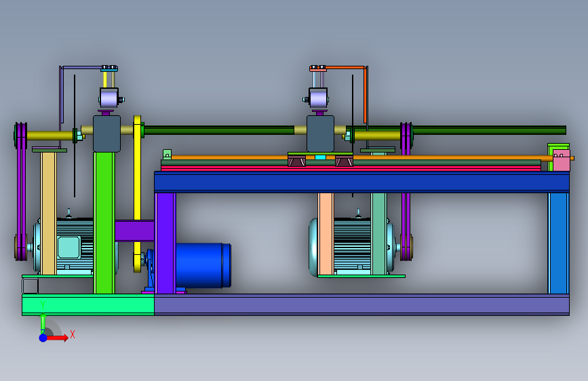Select the right gray bearing block
588x381 pixels.
tap(320, 134)
